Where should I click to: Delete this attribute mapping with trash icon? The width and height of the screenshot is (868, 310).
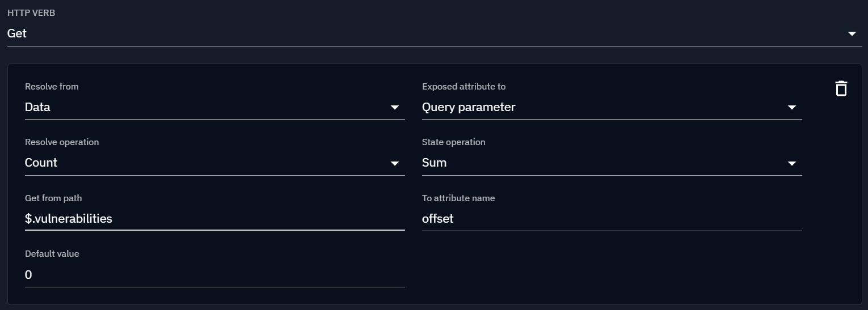(x=841, y=88)
